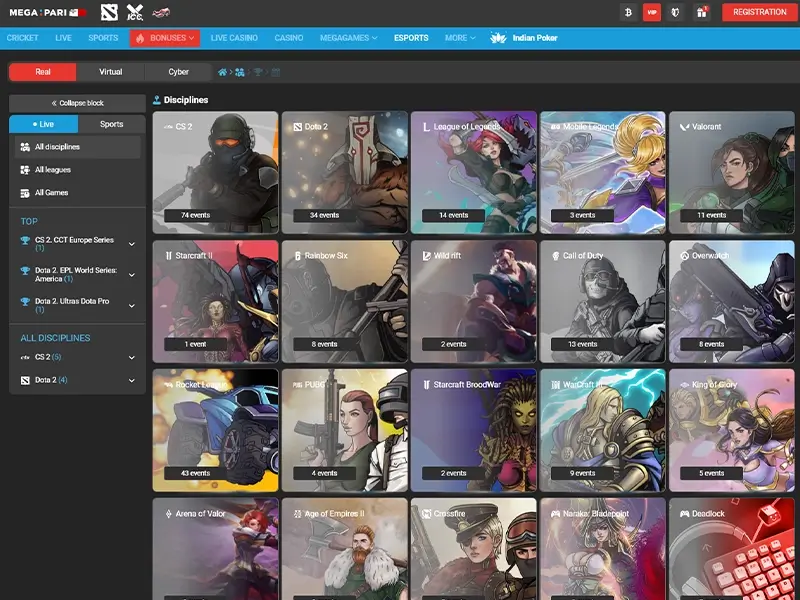Screen dimensions: 800x600
Task: Open the Rocket League card
Action: point(215,431)
